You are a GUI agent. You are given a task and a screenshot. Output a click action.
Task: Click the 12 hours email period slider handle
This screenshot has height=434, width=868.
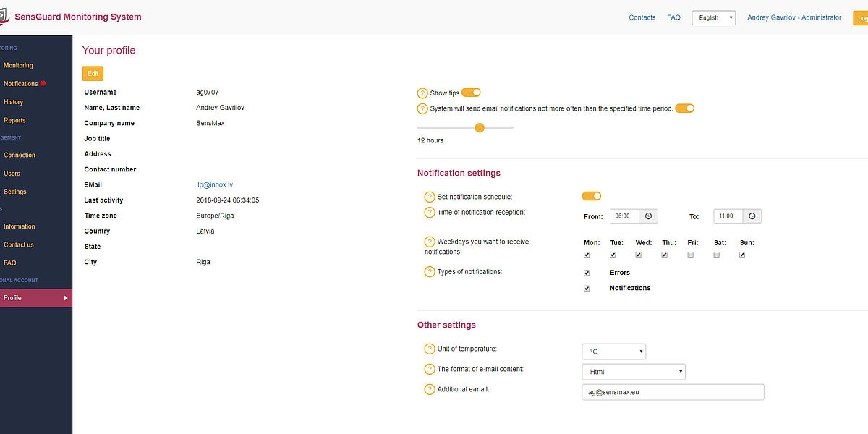480,127
